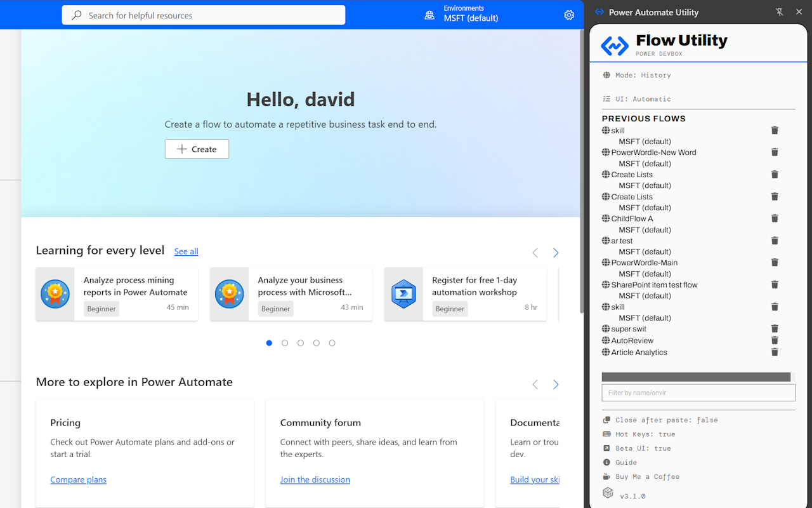Select the ar test flow name
812x508 pixels.
coord(622,241)
